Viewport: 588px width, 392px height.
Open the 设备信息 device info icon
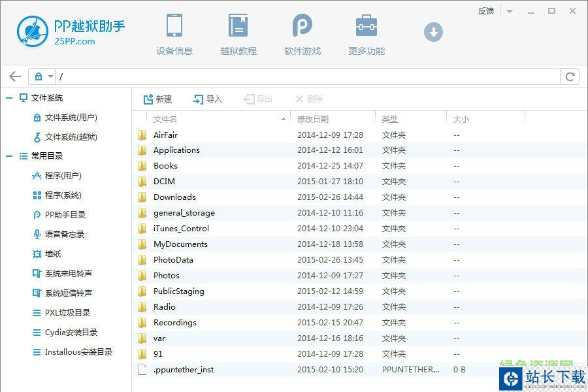[x=174, y=27]
